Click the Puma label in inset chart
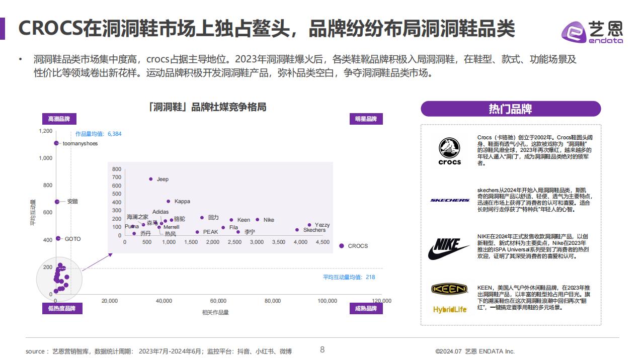The width and height of the screenshot is (644, 362). tap(132, 227)
